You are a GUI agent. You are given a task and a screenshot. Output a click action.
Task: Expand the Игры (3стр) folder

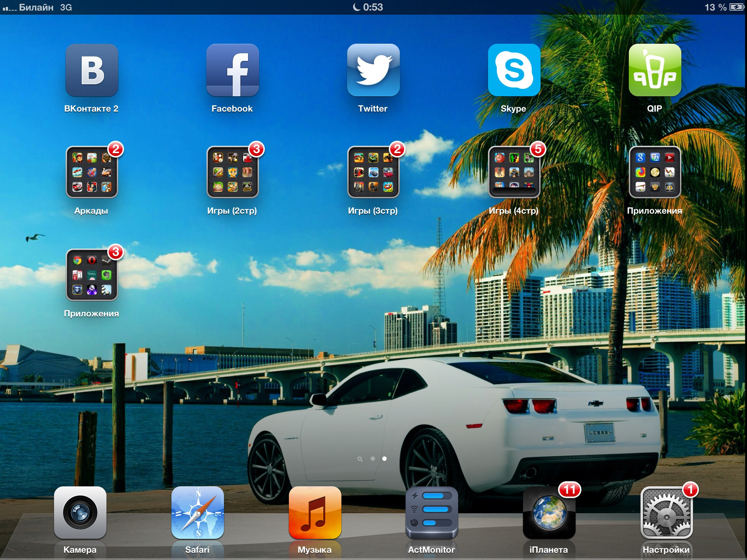[373, 172]
